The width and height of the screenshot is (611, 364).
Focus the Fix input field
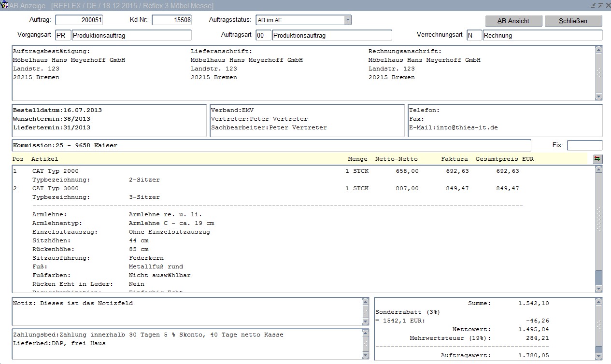pos(584,145)
